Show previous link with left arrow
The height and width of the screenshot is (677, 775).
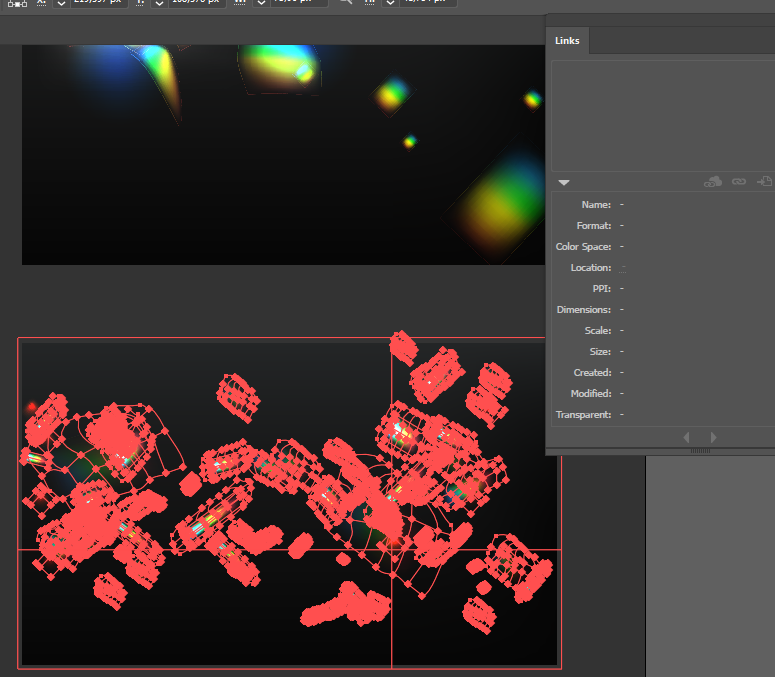tap(686, 437)
